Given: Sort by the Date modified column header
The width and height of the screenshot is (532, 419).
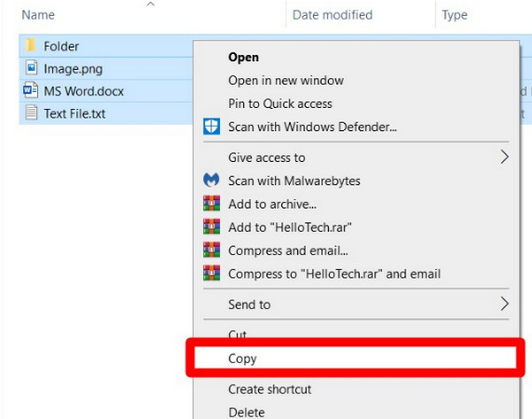Looking at the screenshot, I should pos(332,15).
